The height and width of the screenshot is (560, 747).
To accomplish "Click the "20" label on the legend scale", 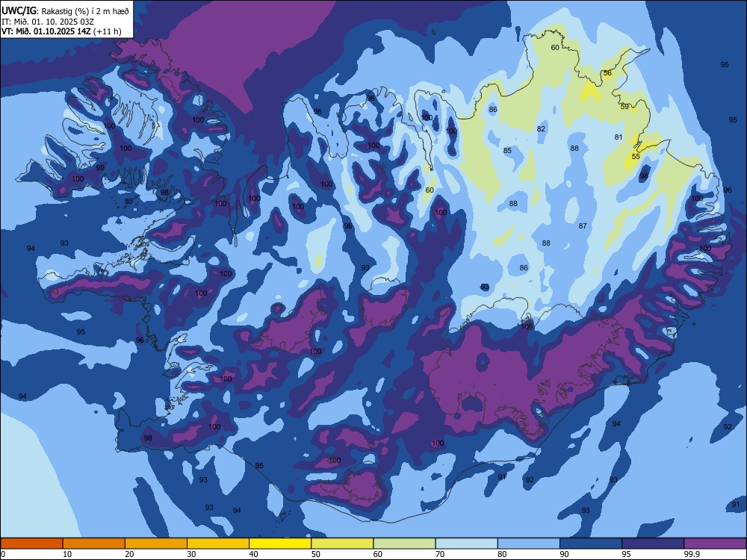I will click(x=129, y=554).
